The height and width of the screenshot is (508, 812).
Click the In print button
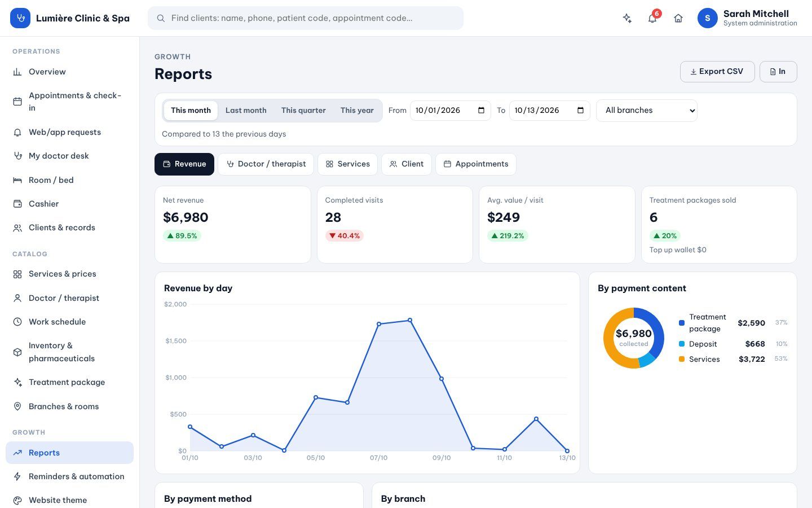point(778,72)
